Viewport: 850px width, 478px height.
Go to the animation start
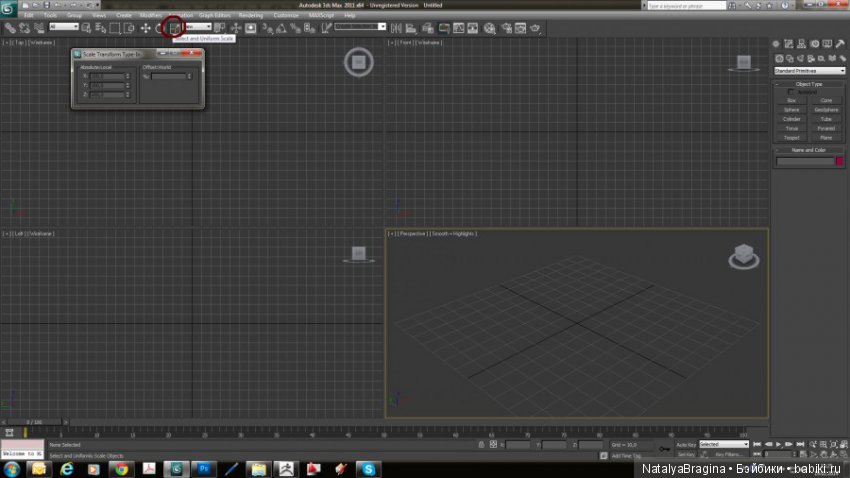pos(757,444)
